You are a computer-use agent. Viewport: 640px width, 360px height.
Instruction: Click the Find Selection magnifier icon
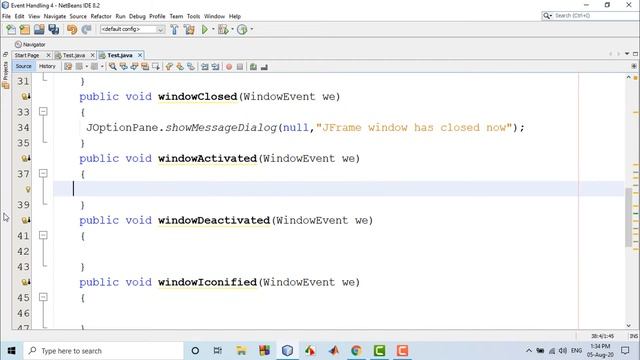(113, 67)
